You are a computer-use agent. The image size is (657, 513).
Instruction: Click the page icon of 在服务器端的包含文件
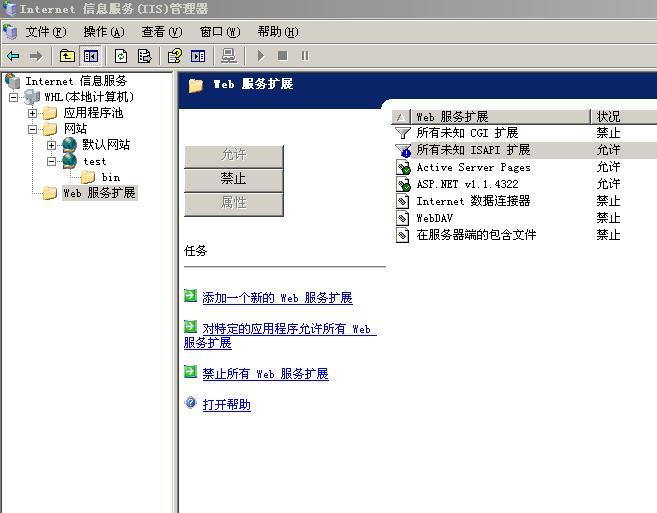(402, 235)
